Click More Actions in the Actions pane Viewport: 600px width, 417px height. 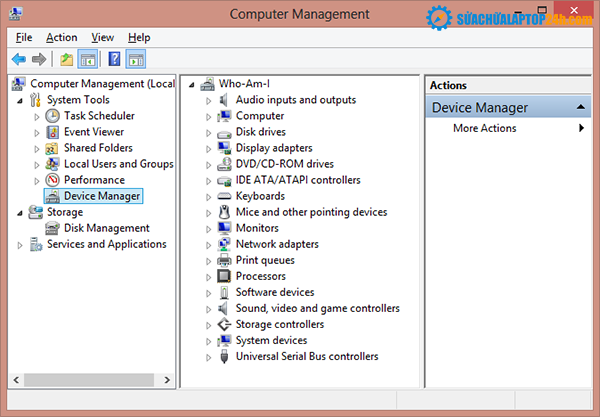[485, 128]
